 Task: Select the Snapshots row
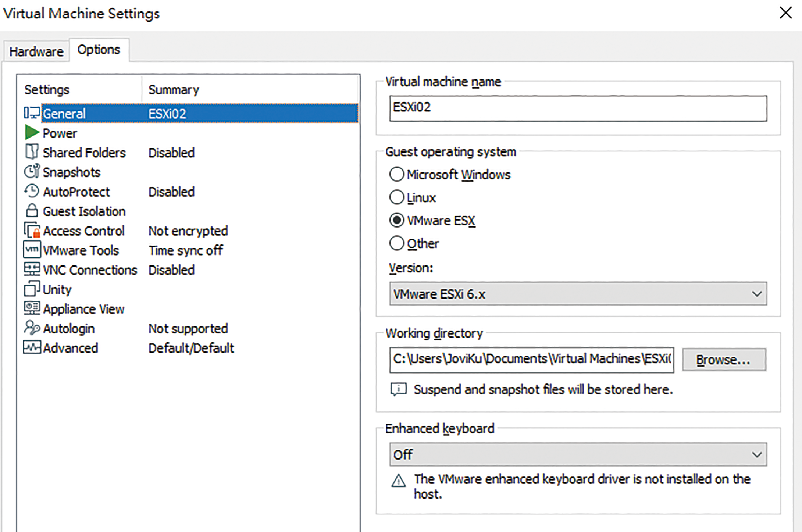pyautogui.click(x=190, y=172)
